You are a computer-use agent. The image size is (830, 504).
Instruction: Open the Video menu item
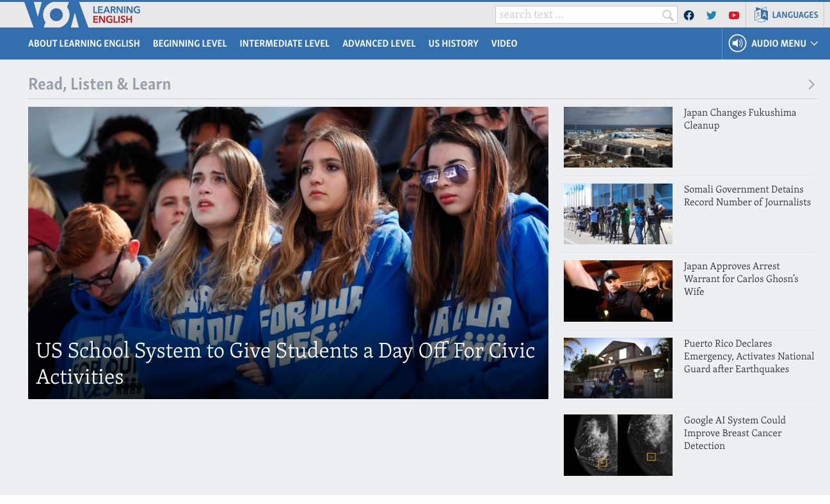(504, 43)
